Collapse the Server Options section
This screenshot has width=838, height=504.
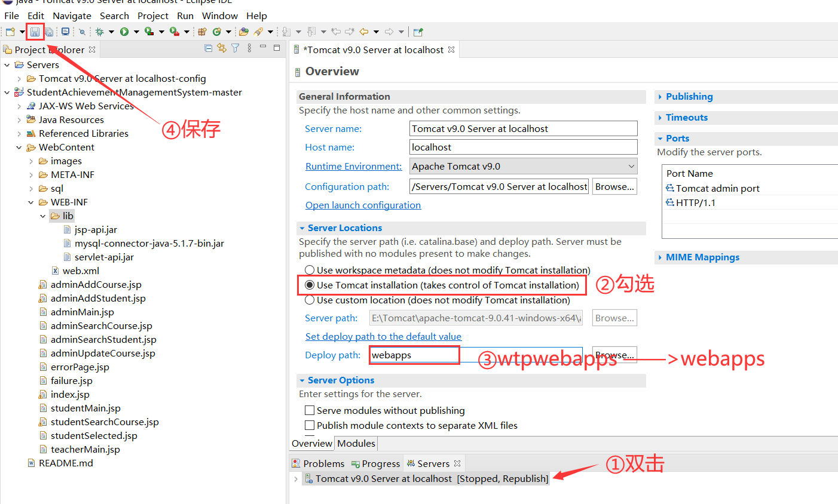(x=302, y=380)
